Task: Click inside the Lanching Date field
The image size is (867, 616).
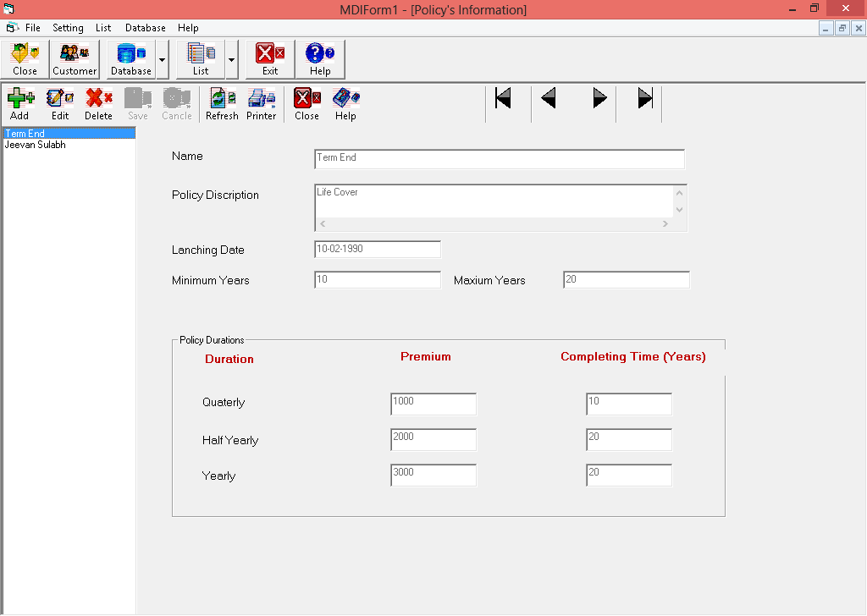Action: click(x=377, y=249)
